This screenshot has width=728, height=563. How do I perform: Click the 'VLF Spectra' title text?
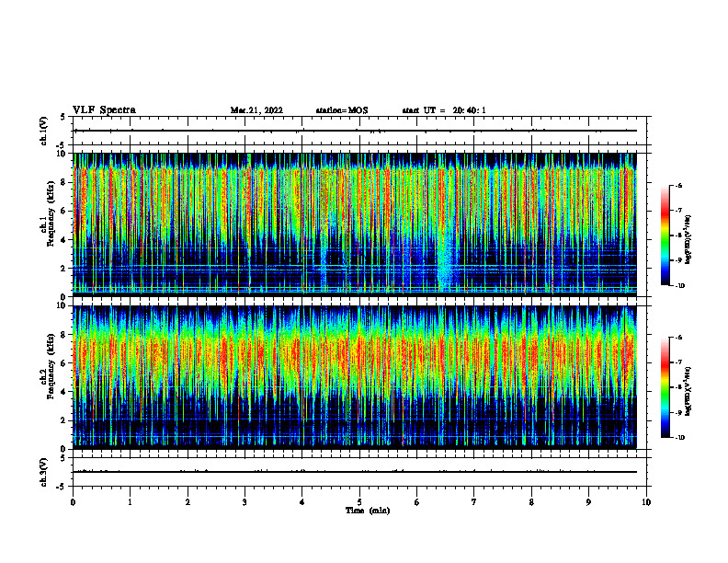click(104, 110)
